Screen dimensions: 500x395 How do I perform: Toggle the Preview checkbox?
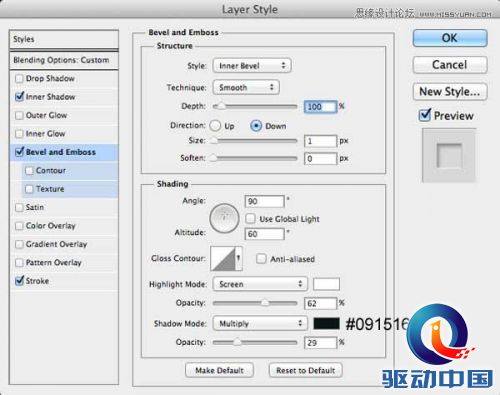pos(425,115)
